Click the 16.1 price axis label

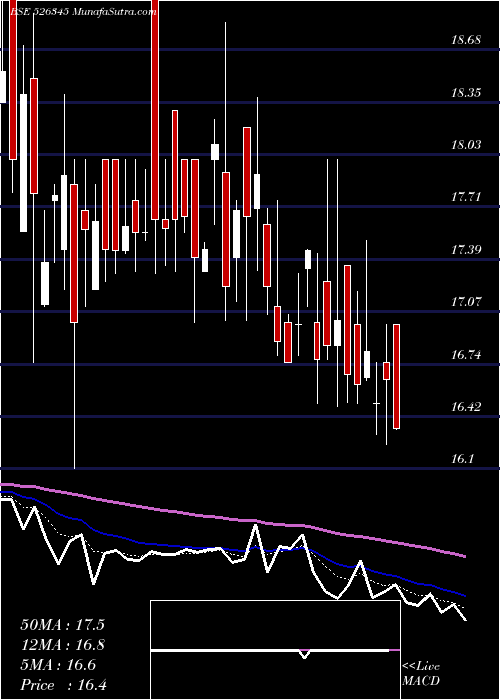[462, 459]
